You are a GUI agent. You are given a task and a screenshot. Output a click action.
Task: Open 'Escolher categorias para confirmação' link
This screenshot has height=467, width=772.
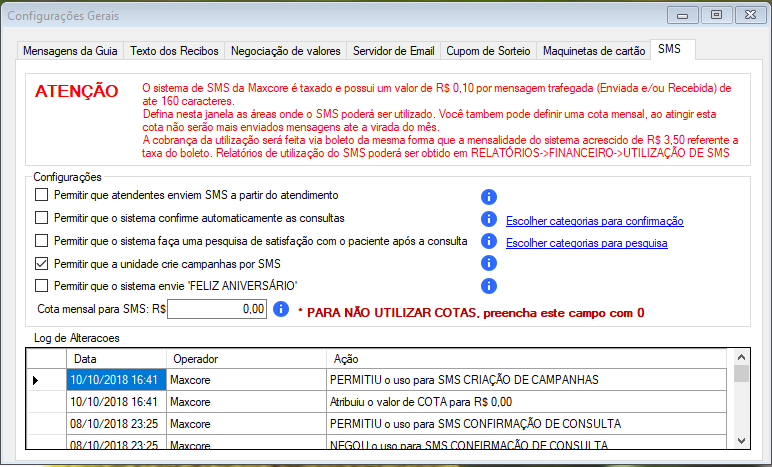tap(595, 221)
